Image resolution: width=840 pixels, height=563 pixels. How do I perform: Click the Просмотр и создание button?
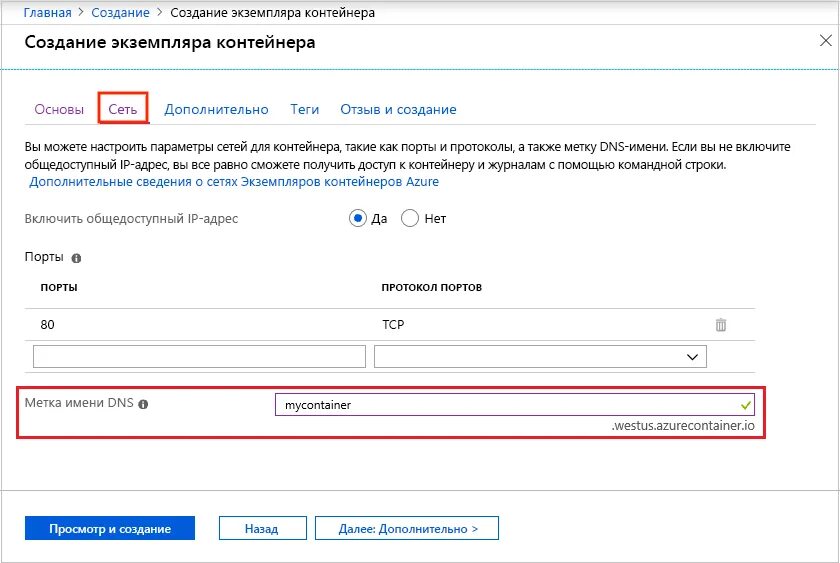(110, 529)
